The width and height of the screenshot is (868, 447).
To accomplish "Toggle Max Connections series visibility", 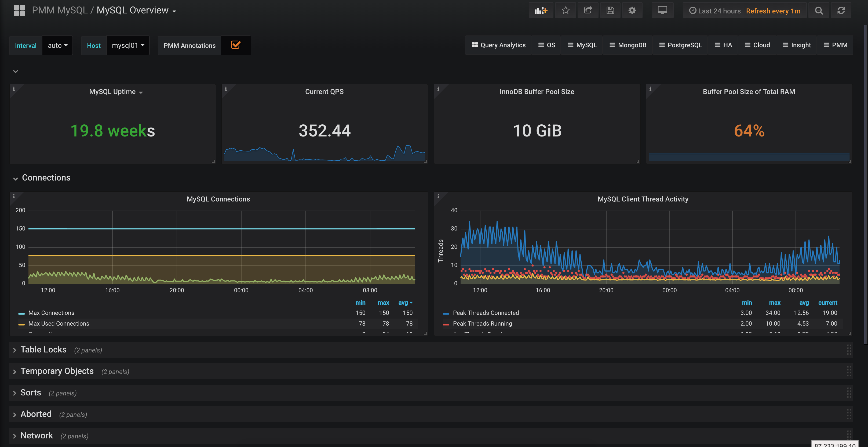I will tap(51, 313).
